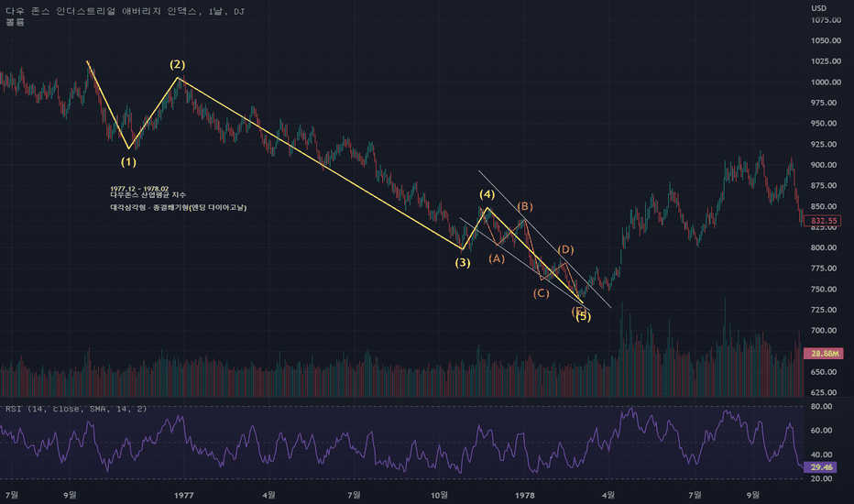This screenshot has height=504, width=854.
Task: Click the 60.00 RSI scale label
Action: 821,431
